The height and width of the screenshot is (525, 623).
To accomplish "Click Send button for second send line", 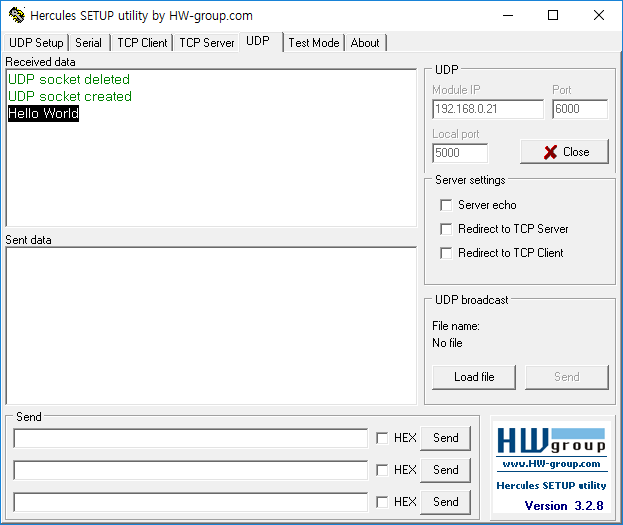I will pyautogui.click(x=445, y=470).
